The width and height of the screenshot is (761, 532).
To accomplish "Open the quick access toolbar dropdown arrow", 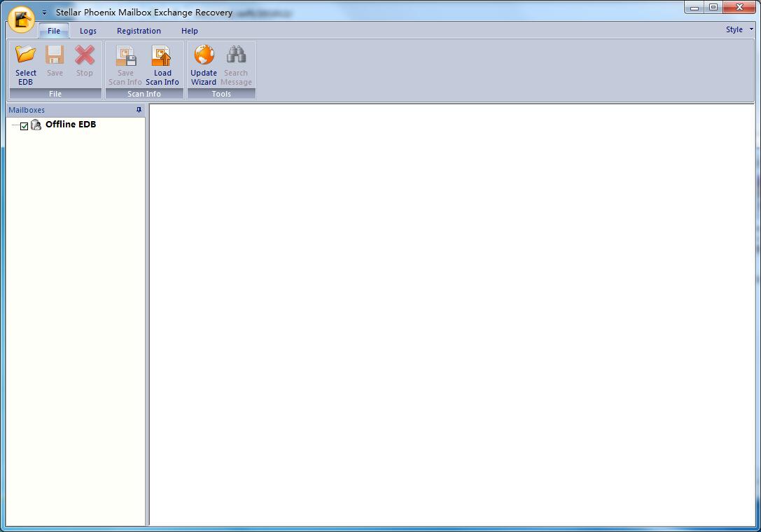I will pos(44,13).
